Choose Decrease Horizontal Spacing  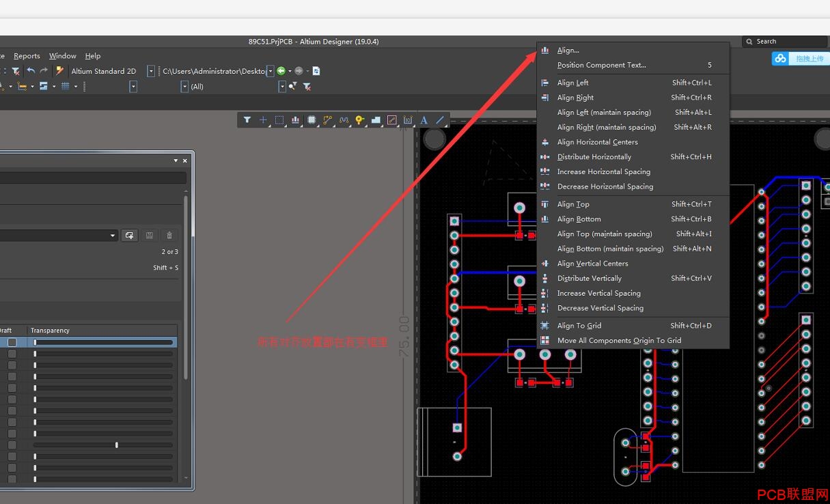[633, 186]
